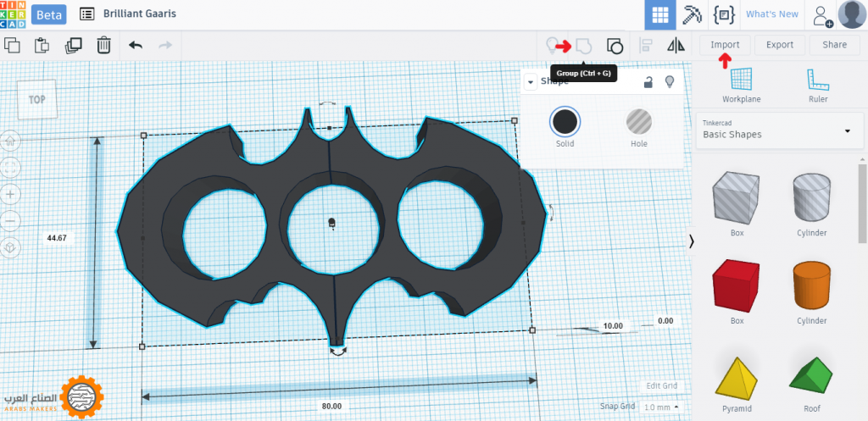Viewport: 868px width, 421px height.
Task: Toggle the shape lock icon
Action: (x=647, y=82)
